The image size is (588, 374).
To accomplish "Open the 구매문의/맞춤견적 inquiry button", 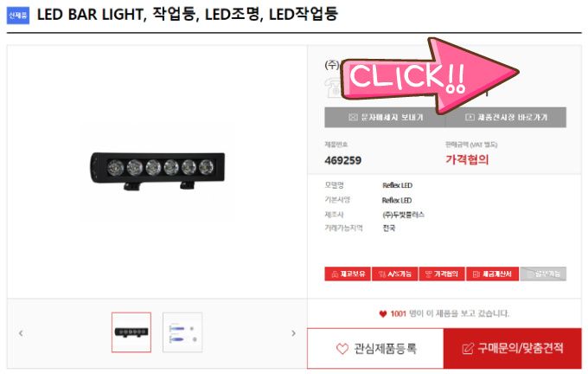I will pos(513,349).
